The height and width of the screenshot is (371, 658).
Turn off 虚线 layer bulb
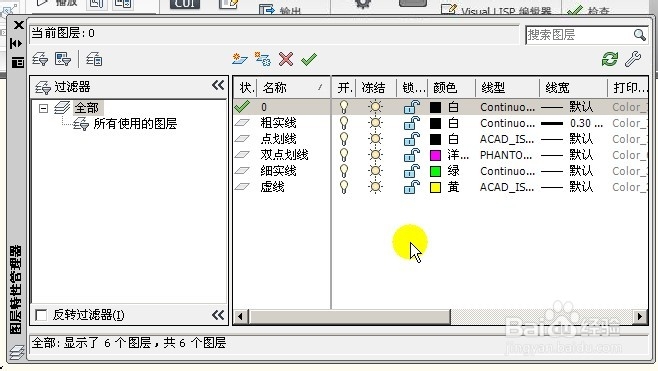[344, 187]
